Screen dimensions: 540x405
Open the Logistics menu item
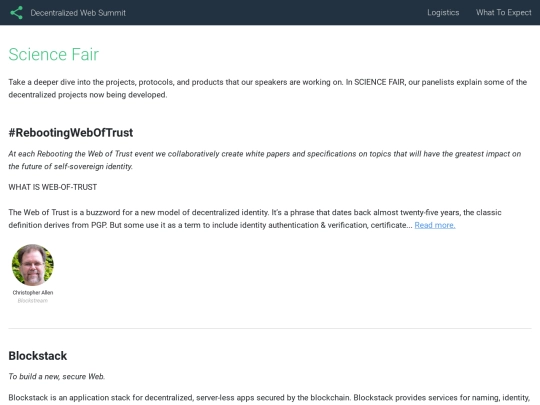coord(443,13)
